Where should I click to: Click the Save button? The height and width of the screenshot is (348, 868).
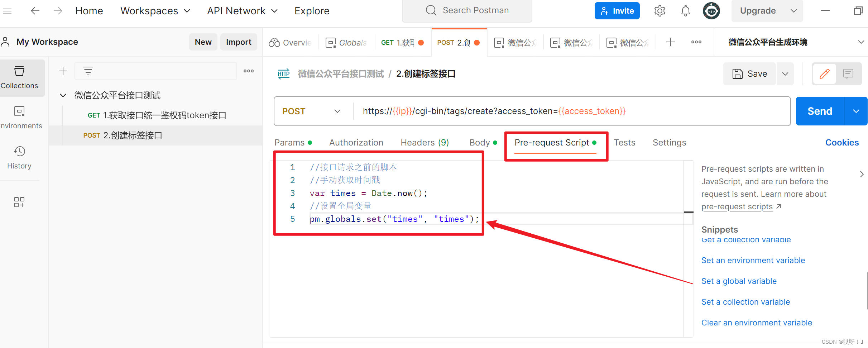coord(749,74)
